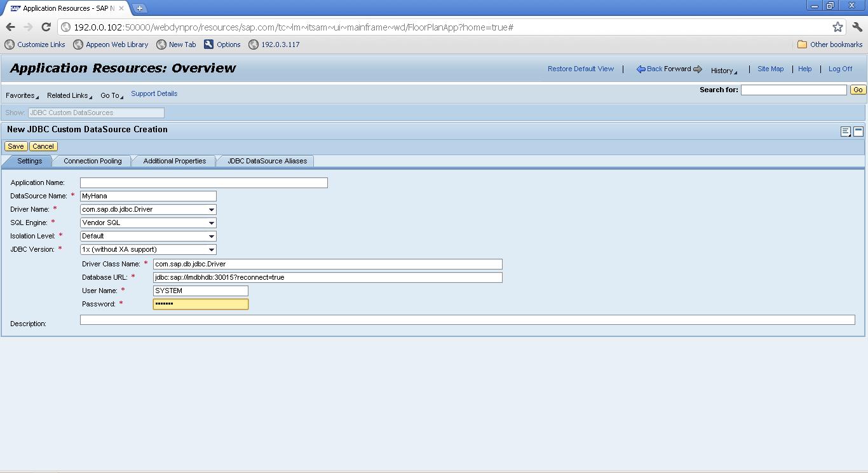Screen dimensions: 868x473
Task: Log Off from the SAP portal
Action: click(x=840, y=69)
